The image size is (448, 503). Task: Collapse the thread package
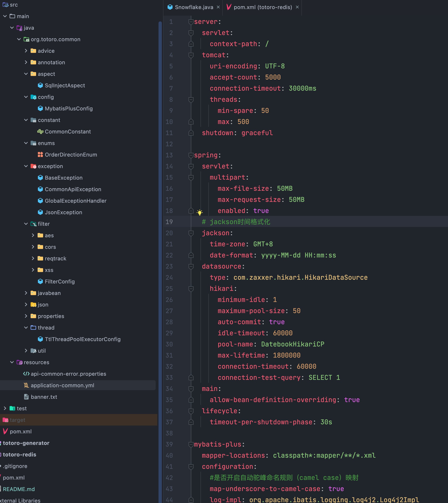coord(26,328)
